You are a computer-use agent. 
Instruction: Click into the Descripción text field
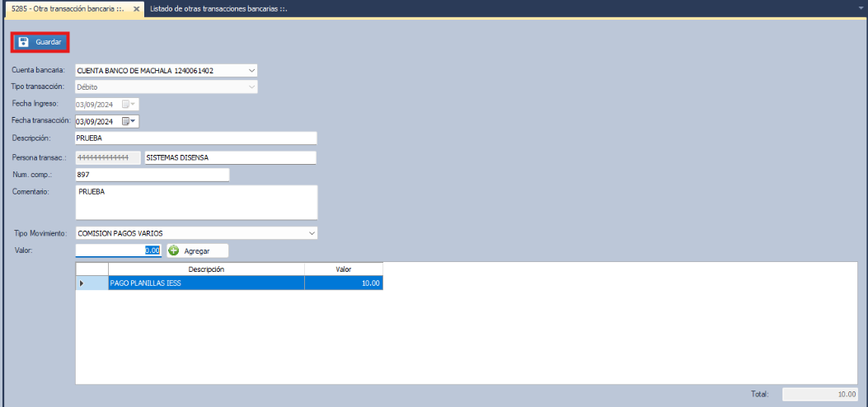coord(195,138)
